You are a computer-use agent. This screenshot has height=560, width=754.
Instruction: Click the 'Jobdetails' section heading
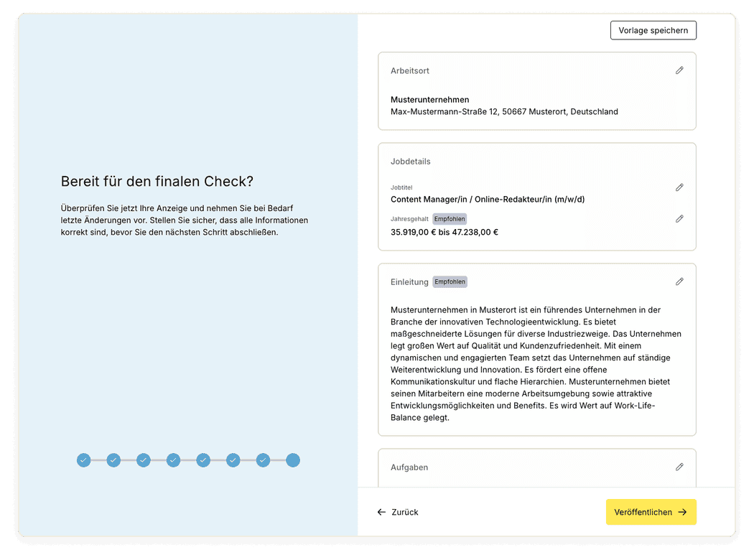(x=410, y=162)
